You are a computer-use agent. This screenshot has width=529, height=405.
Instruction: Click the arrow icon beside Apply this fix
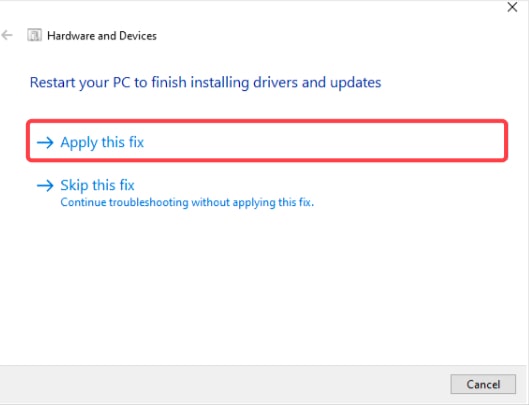(x=45, y=142)
